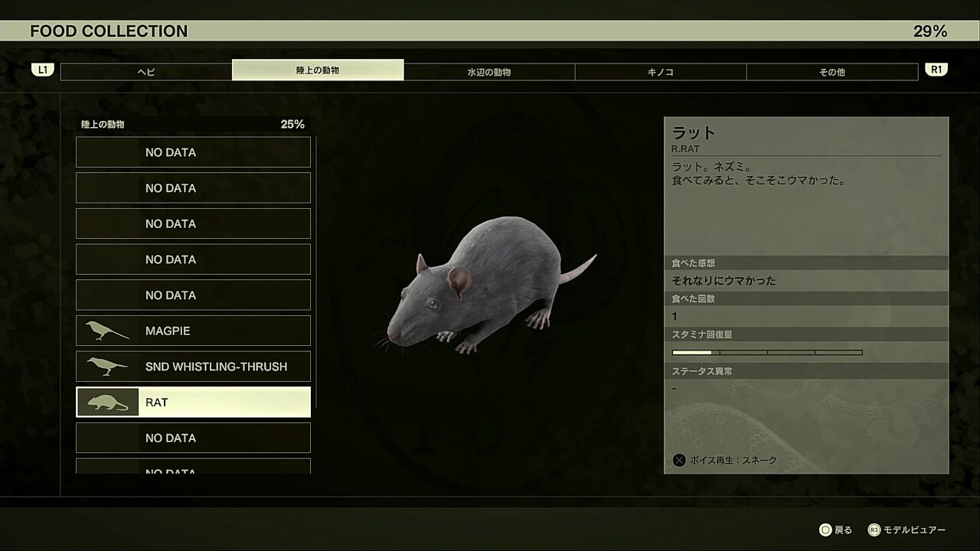Click the 29% total completion value

point(930,31)
